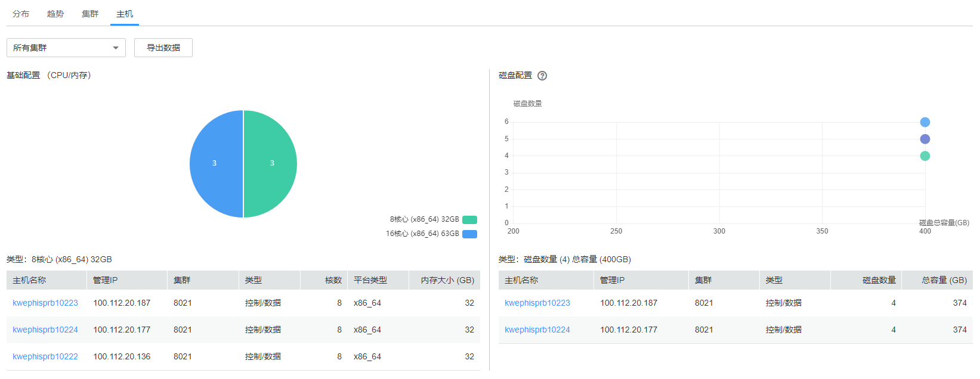Toggle the blue 16核心 63GB legend swatch

pyautogui.click(x=469, y=234)
